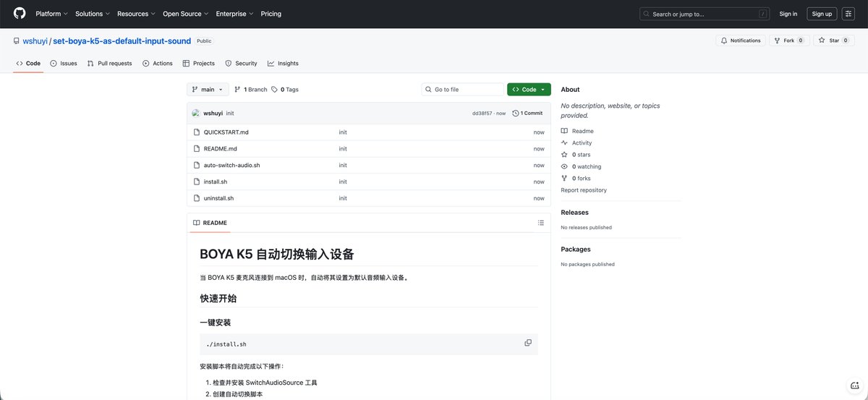Viewport: 868px width, 400px height.
Task: Click the Sign up button
Action: [822, 14]
